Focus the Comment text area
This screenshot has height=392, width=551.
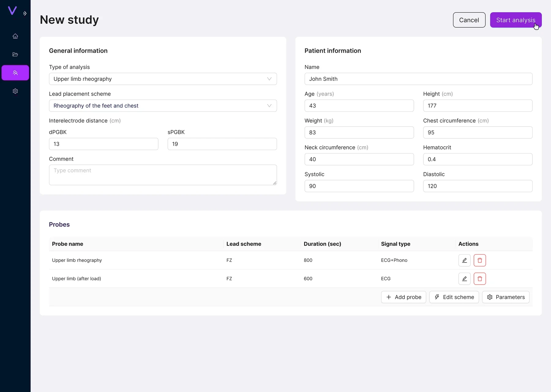pyautogui.click(x=163, y=175)
